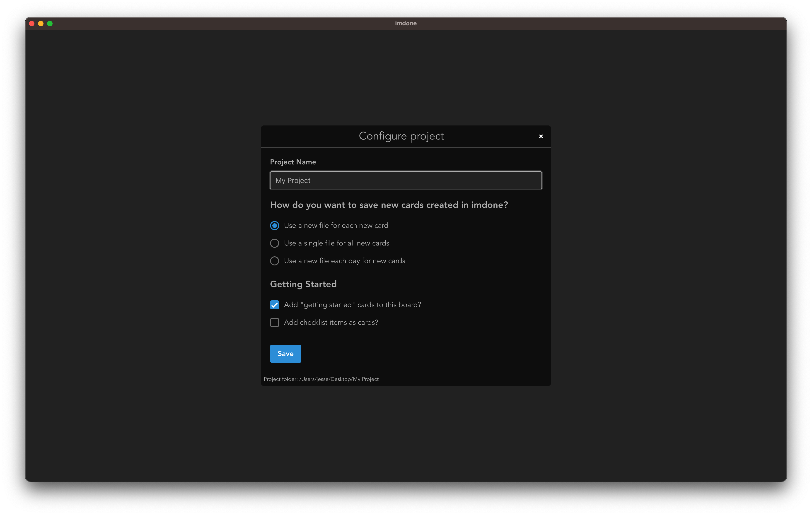Screen dimensions: 812x515
Task: Close the Configure project dialog
Action: pyautogui.click(x=541, y=137)
